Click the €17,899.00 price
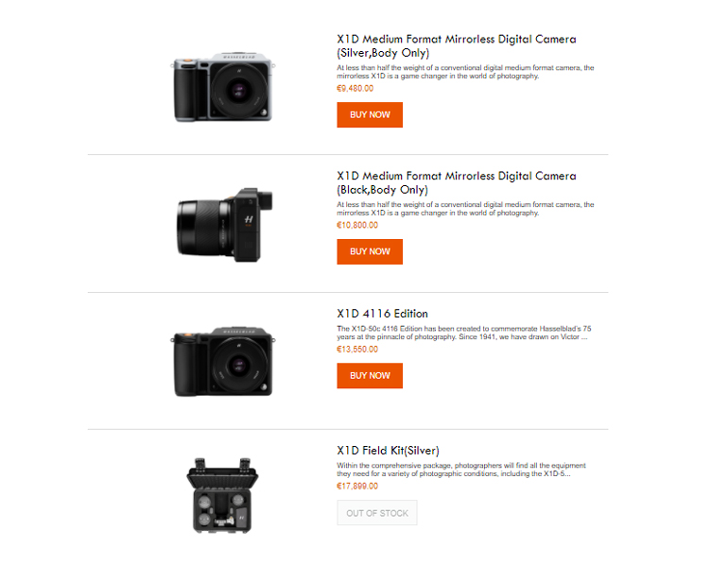The image size is (728, 582). click(x=357, y=486)
